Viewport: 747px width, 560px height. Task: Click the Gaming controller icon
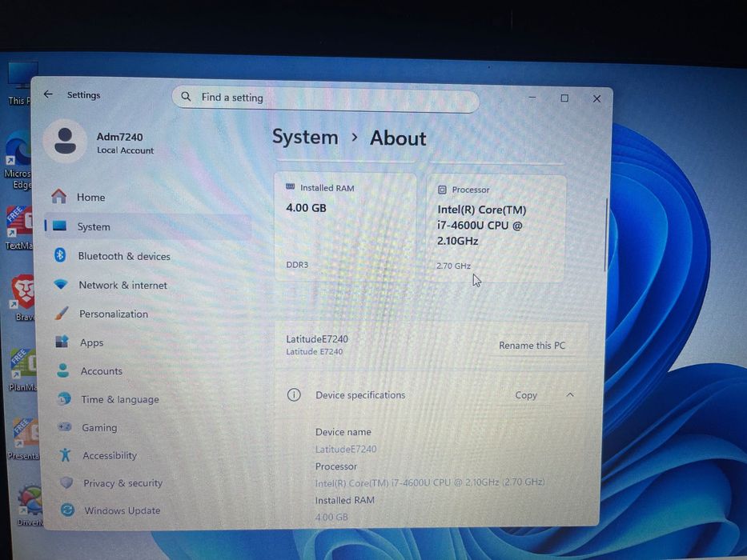(64, 426)
